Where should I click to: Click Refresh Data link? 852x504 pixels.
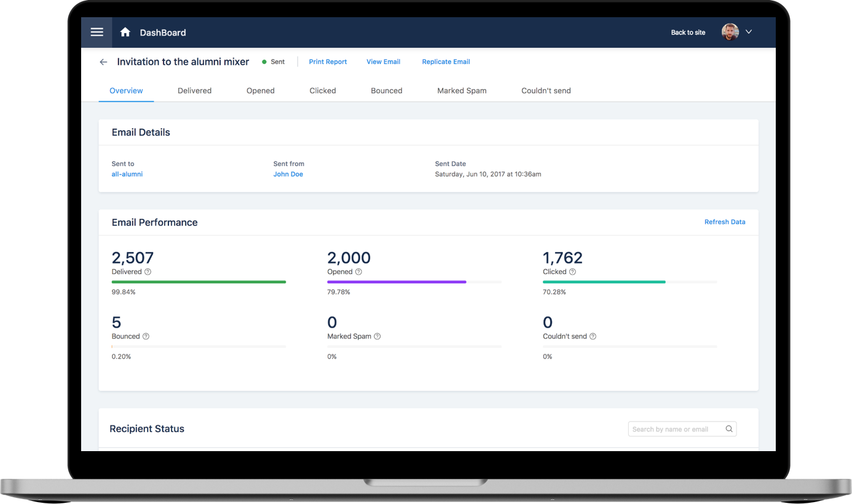click(x=724, y=222)
